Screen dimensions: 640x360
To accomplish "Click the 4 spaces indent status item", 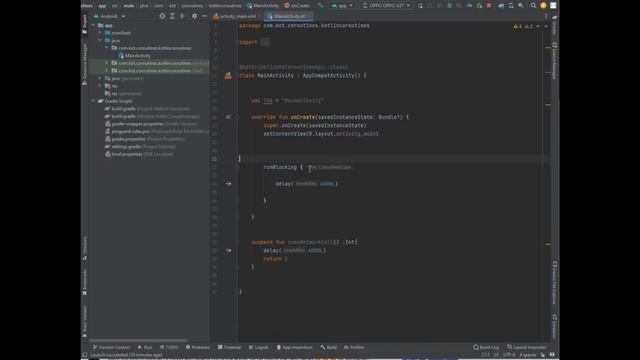I will pos(528,355).
